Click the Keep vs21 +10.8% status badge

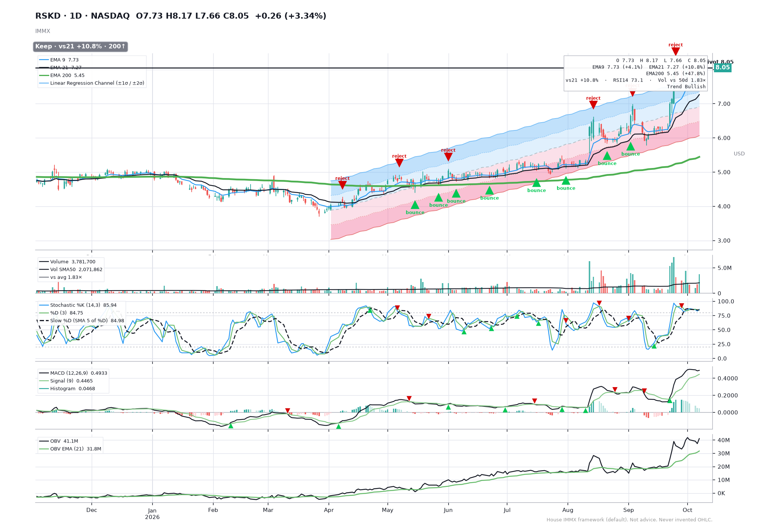[x=80, y=47]
